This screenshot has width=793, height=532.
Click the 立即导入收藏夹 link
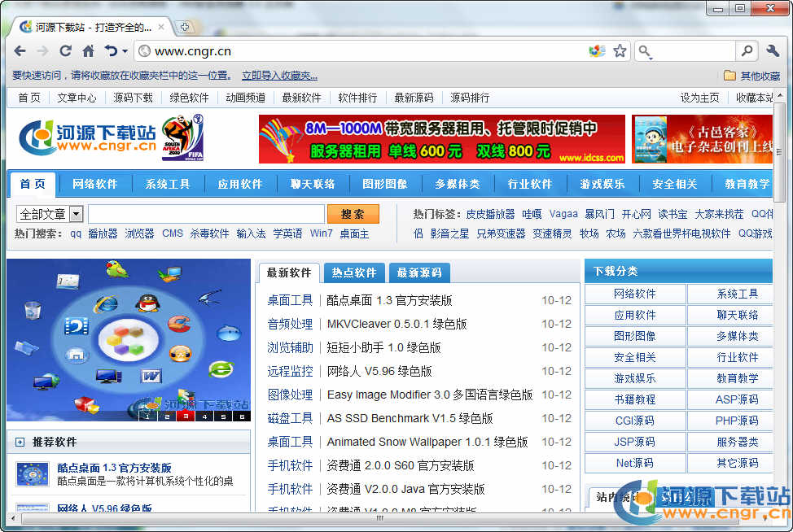point(279,76)
